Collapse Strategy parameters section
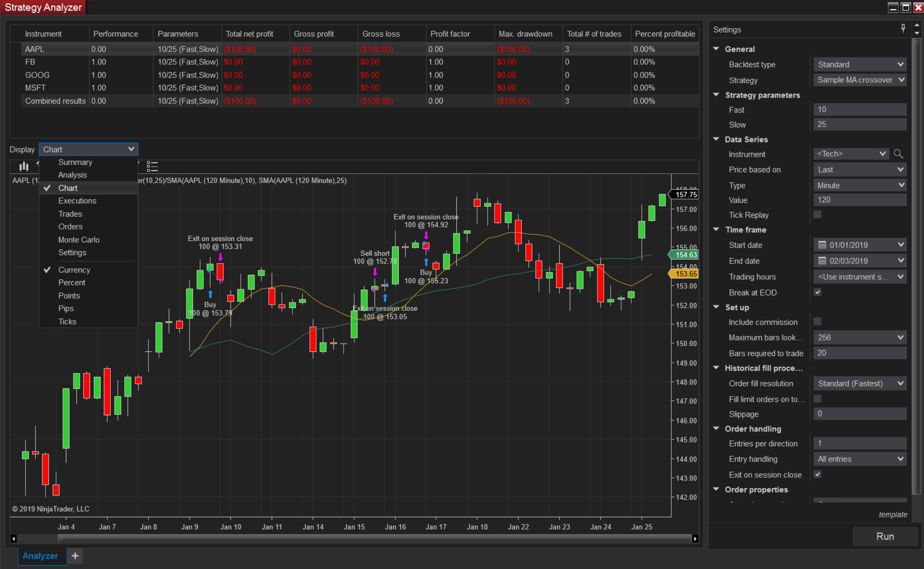The width and height of the screenshot is (924, 569). point(716,94)
